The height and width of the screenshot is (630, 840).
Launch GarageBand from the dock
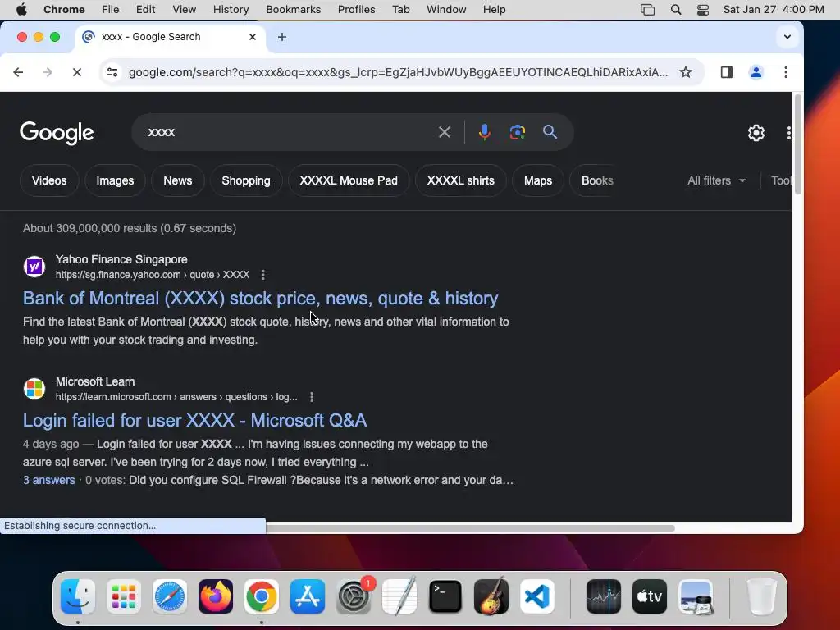coord(491,596)
